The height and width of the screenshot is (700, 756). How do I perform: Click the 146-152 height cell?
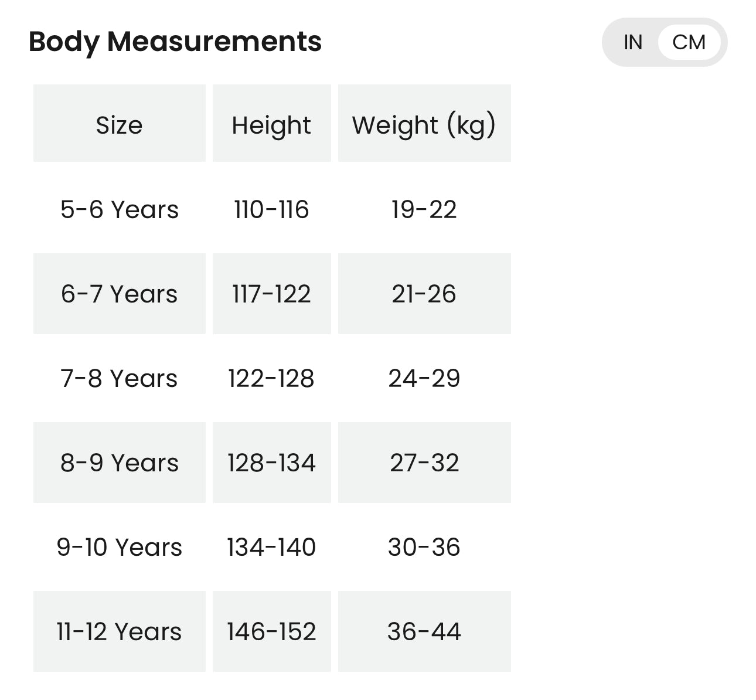tap(271, 631)
